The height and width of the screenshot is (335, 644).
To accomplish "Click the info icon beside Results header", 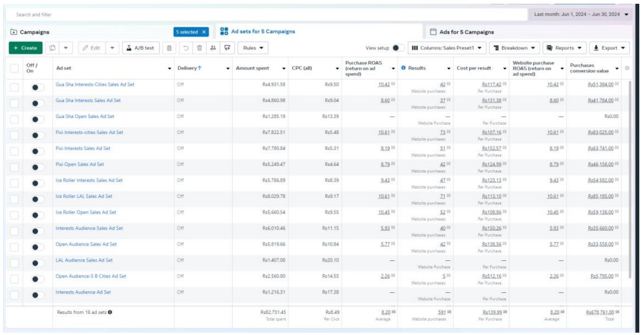I will coord(403,68).
